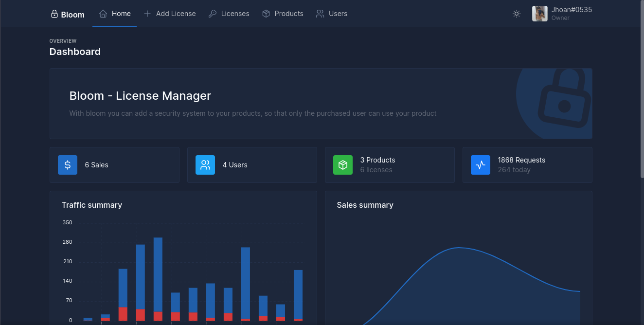Open the Products page
Image resolution: width=644 pixels, height=325 pixels.
tap(283, 14)
